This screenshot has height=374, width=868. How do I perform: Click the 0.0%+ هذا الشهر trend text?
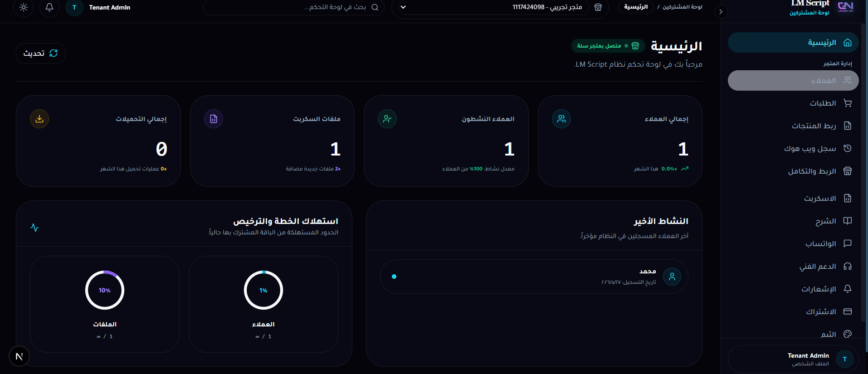click(x=661, y=169)
